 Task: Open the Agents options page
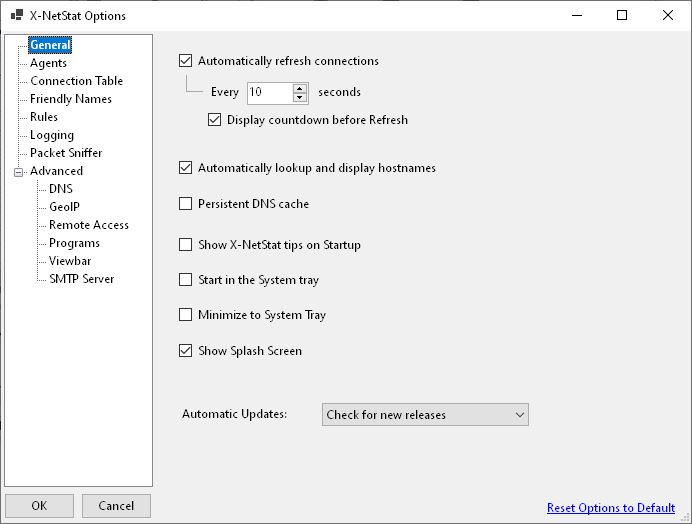pos(48,63)
